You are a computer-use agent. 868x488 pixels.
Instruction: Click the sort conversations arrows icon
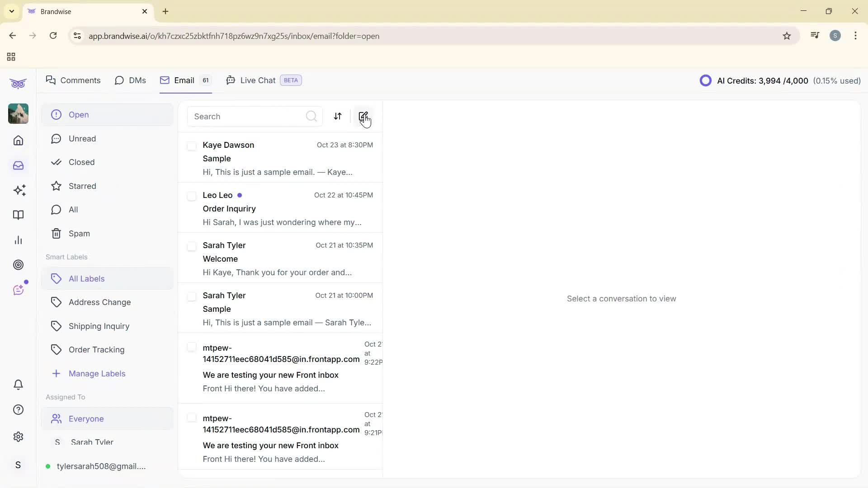point(338,116)
